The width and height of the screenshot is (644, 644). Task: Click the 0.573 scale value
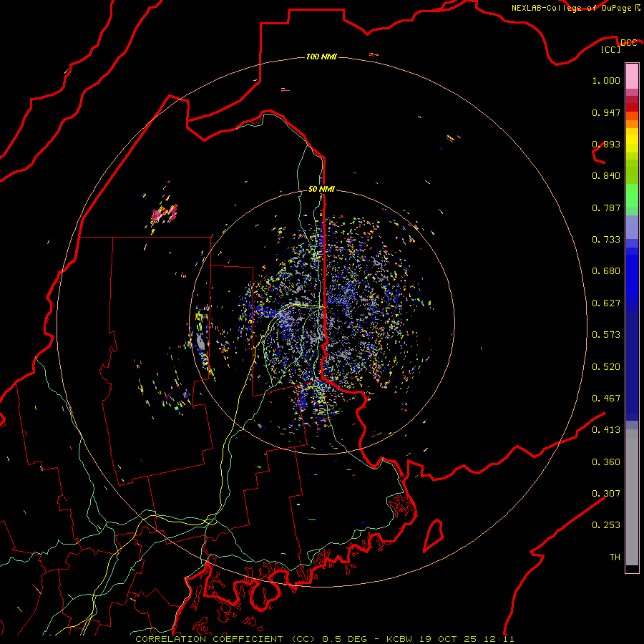(x=606, y=335)
